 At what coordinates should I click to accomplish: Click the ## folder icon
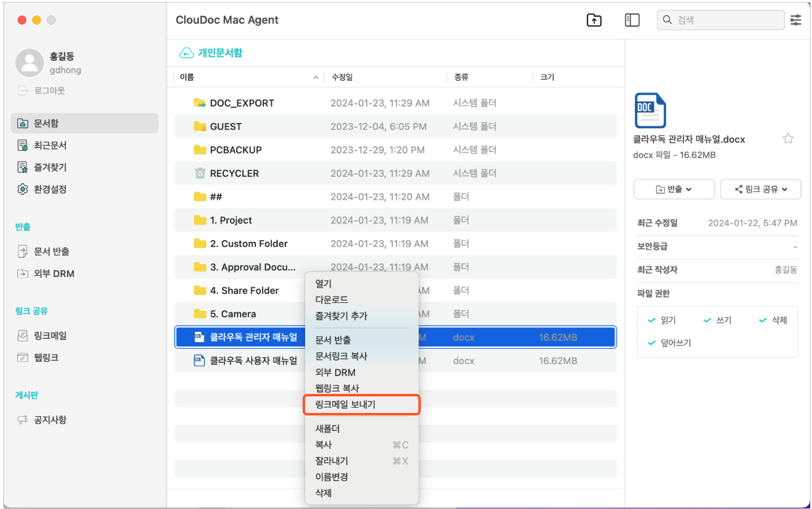tap(200, 196)
